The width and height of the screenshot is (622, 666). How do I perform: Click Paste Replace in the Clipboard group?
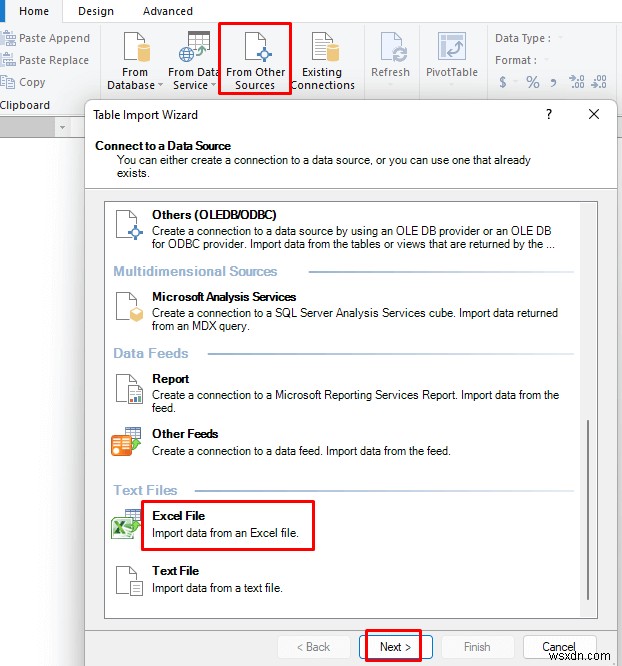point(45,60)
